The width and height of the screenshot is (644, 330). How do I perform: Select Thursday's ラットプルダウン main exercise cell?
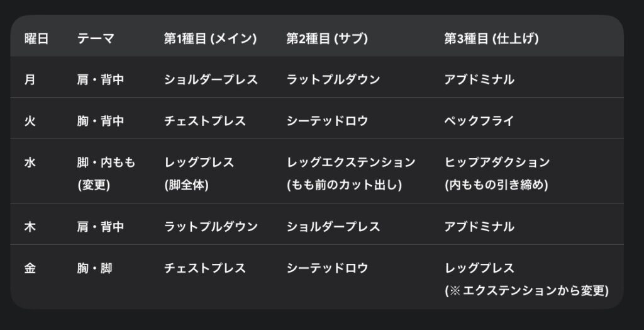point(211,227)
